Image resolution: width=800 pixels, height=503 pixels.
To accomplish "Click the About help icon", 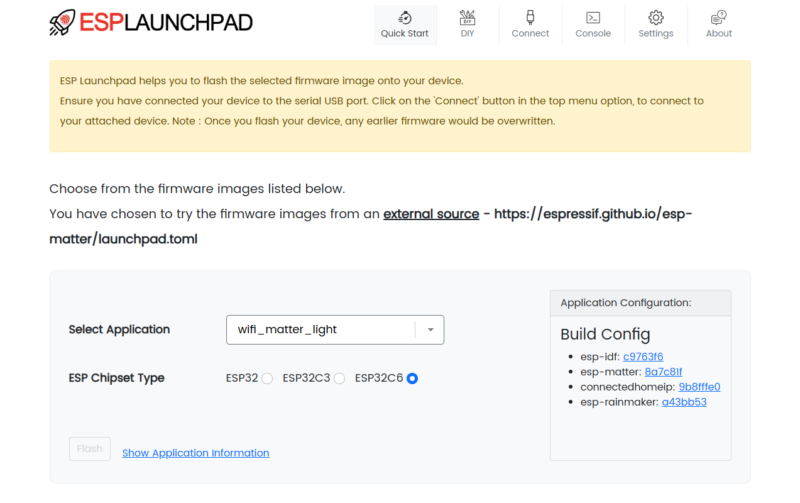I will (x=718, y=17).
